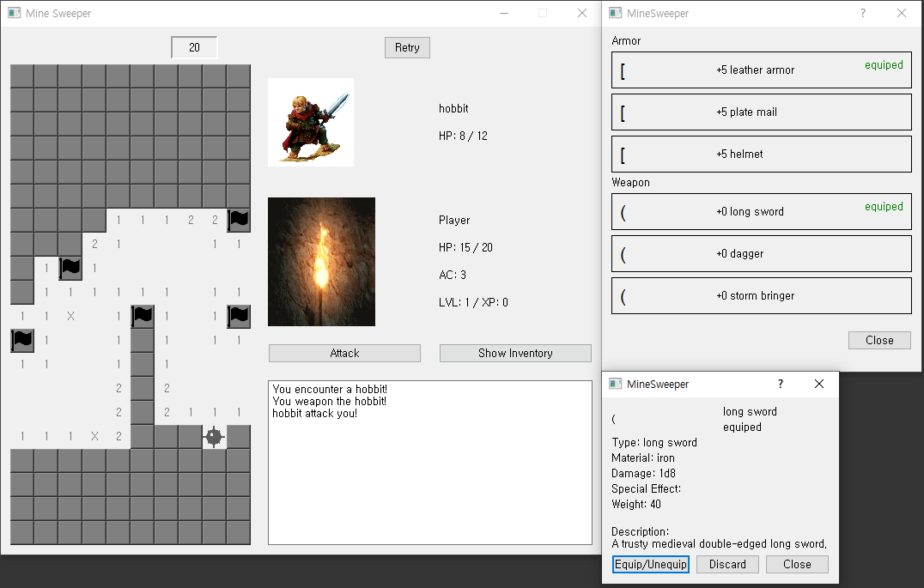Select the +0 storm bringer item
The width and height of the screenshot is (924, 588).
tap(762, 296)
